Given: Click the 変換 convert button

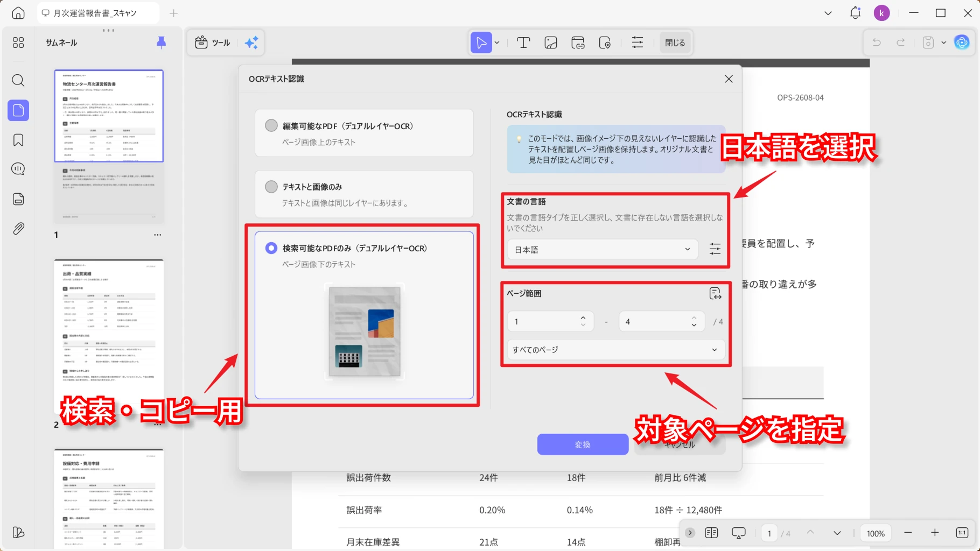Looking at the screenshot, I should (x=583, y=444).
